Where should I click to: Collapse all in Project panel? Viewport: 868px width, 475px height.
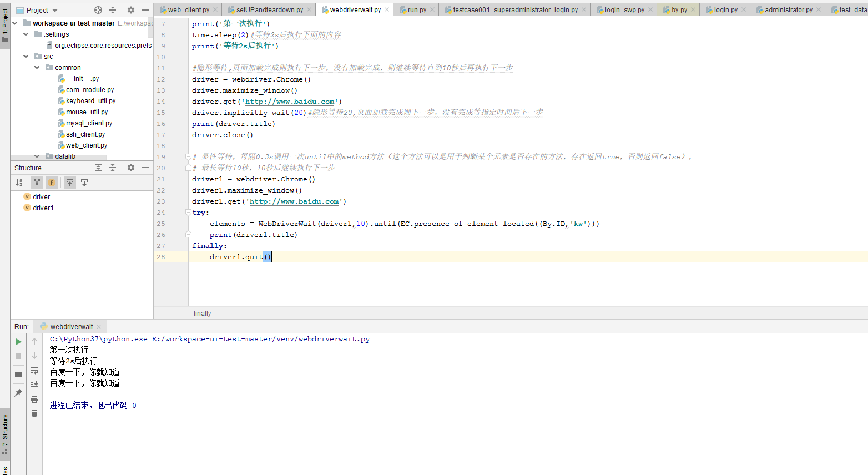[113, 10]
